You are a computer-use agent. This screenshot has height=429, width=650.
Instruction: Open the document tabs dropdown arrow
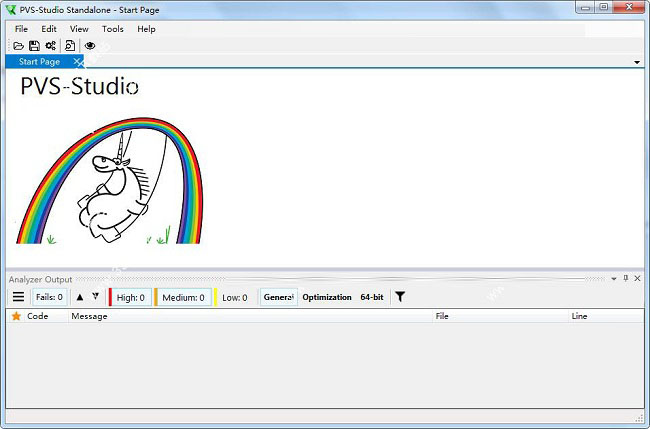click(x=637, y=62)
